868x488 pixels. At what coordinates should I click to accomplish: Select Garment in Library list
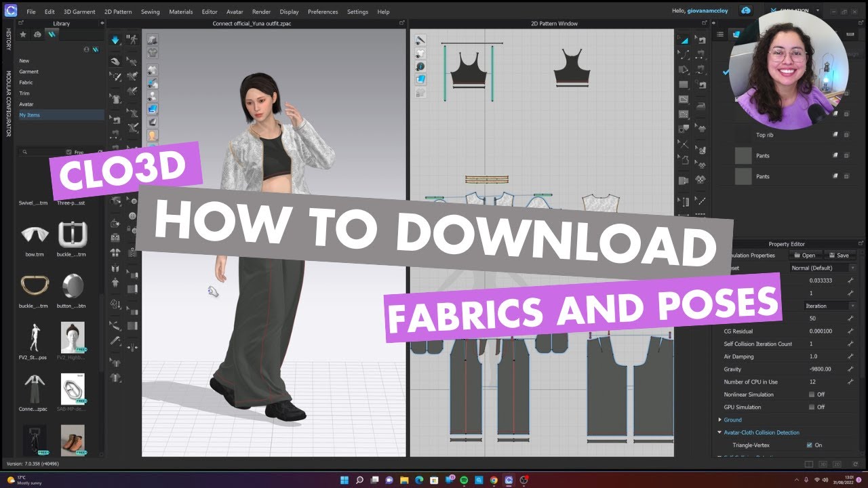click(28, 72)
